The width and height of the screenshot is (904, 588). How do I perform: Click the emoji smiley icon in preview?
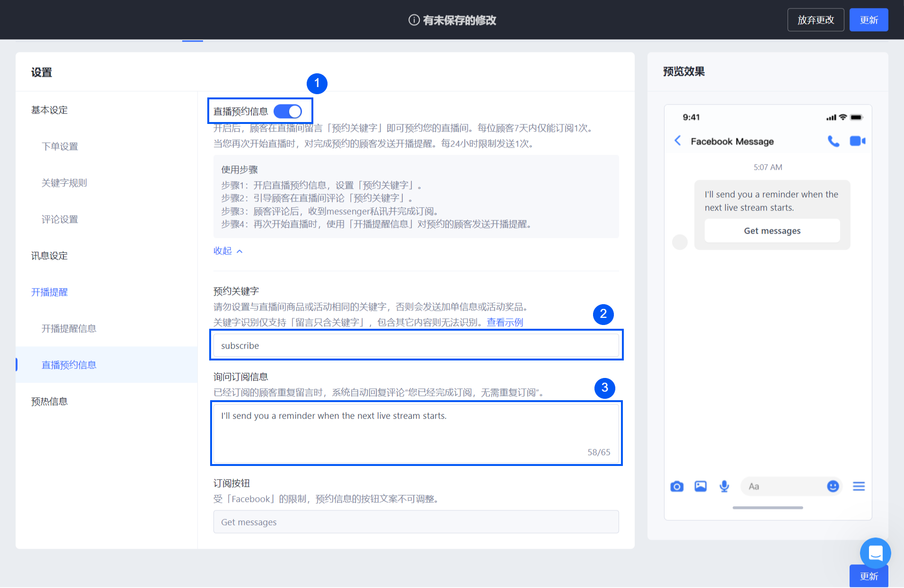click(x=833, y=486)
